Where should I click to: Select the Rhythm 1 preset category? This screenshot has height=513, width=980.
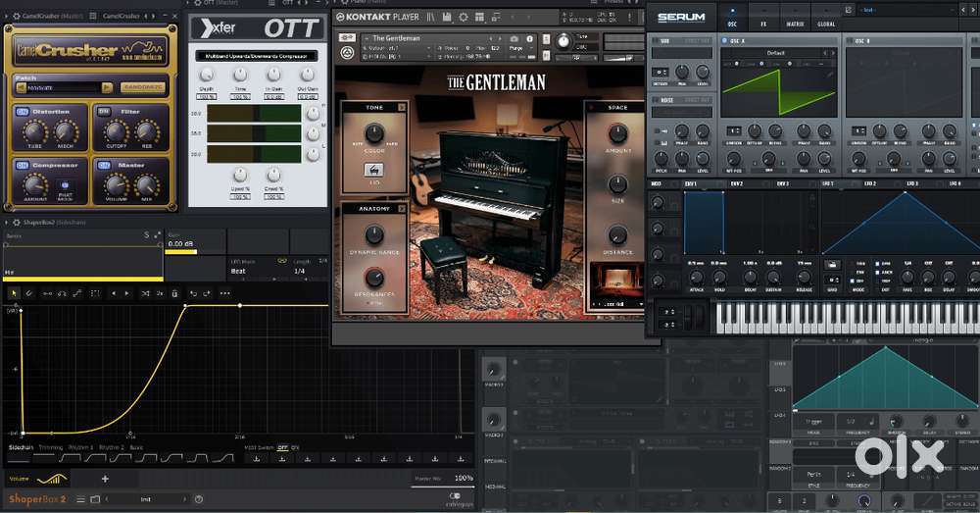point(81,446)
